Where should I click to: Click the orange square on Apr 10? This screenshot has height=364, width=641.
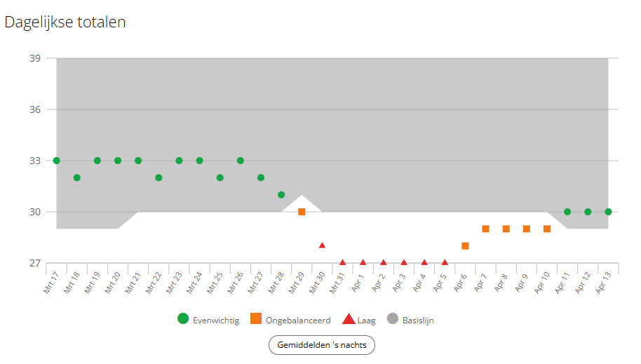coord(547,229)
